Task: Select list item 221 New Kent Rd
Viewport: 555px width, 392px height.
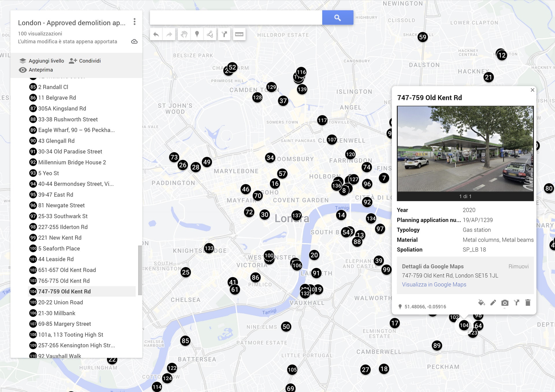Action: (82, 238)
